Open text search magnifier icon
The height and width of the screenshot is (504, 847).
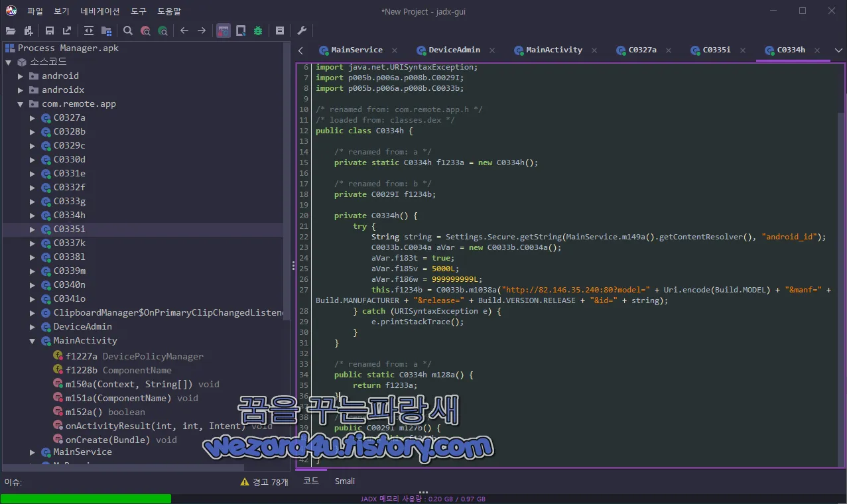pyautogui.click(x=128, y=31)
